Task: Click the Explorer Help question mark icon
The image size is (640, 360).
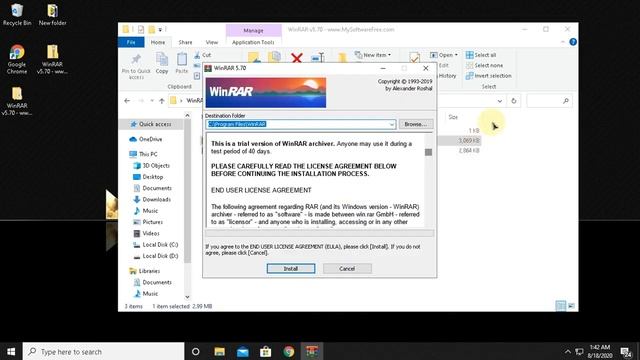Action: [x=573, y=42]
